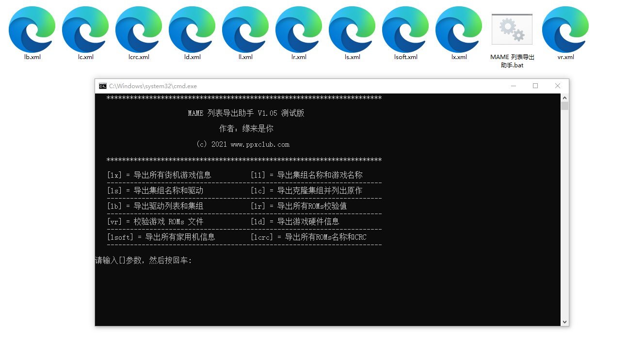644x340 pixels.
Task: Select the lcrc.xml file icon
Action: click(x=139, y=30)
